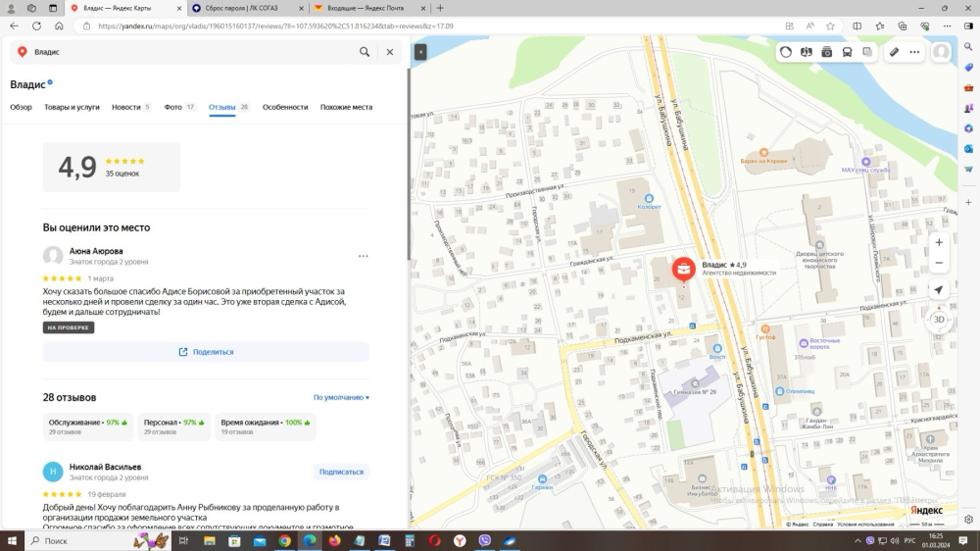Zoom in the map with plus button
This screenshot has width=980, height=551.
point(939,243)
